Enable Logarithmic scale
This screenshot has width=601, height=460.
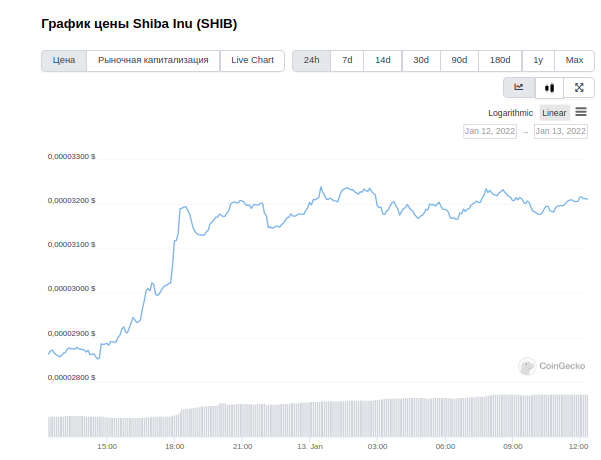pyautogui.click(x=510, y=113)
